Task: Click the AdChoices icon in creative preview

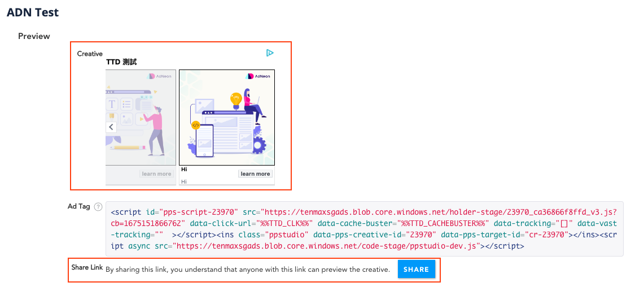Action: (269, 53)
